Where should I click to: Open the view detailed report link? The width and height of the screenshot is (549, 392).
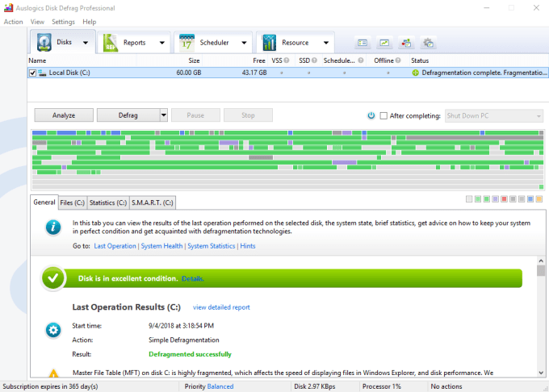[221, 307]
